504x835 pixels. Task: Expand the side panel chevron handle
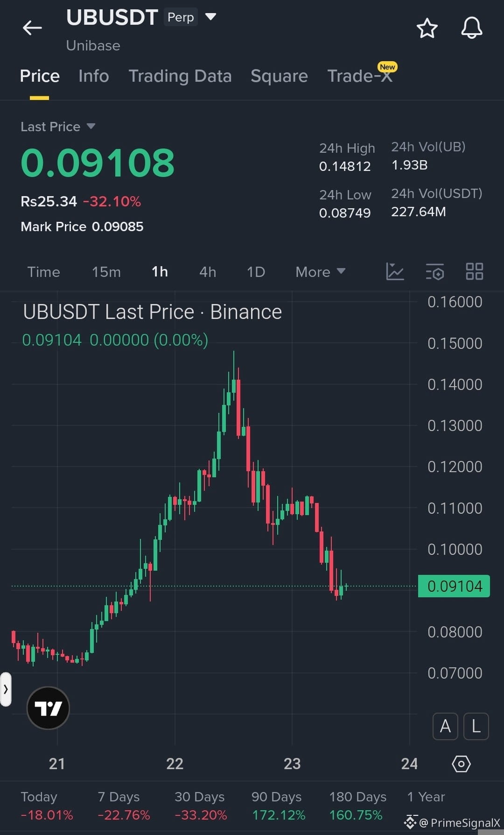click(x=6, y=689)
